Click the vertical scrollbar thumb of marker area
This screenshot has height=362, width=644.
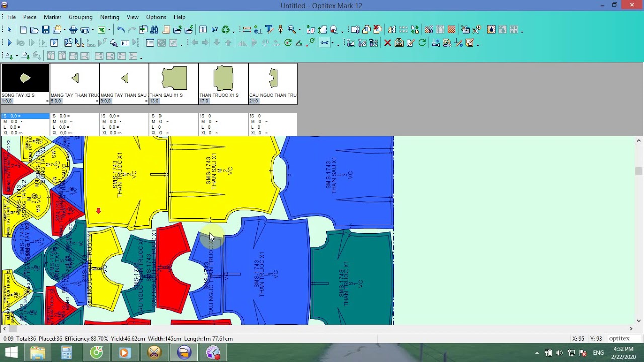[x=639, y=171]
